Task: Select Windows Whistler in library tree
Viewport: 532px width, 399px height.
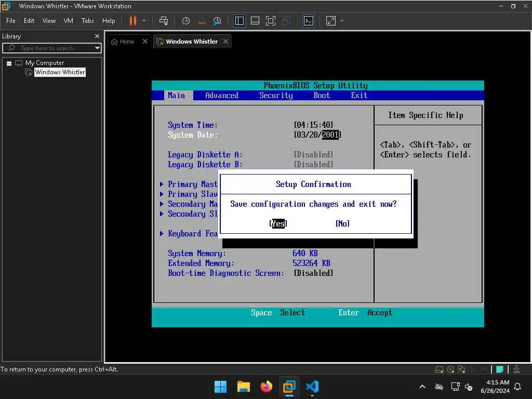Action: [x=60, y=72]
